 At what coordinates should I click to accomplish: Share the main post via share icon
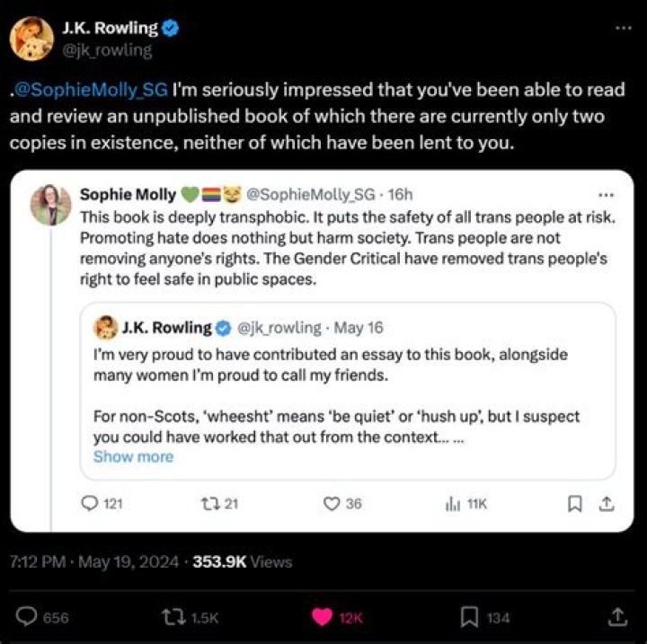618,617
